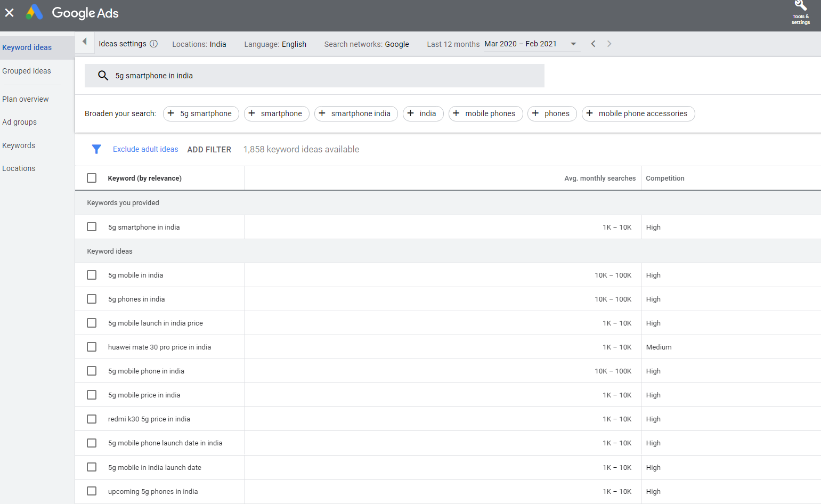The width and height of the screenshot is (821, 504).
Task: Open the Keyword ideas tab in sidebar
Action: pyautogui.click(x=27, y=47)
